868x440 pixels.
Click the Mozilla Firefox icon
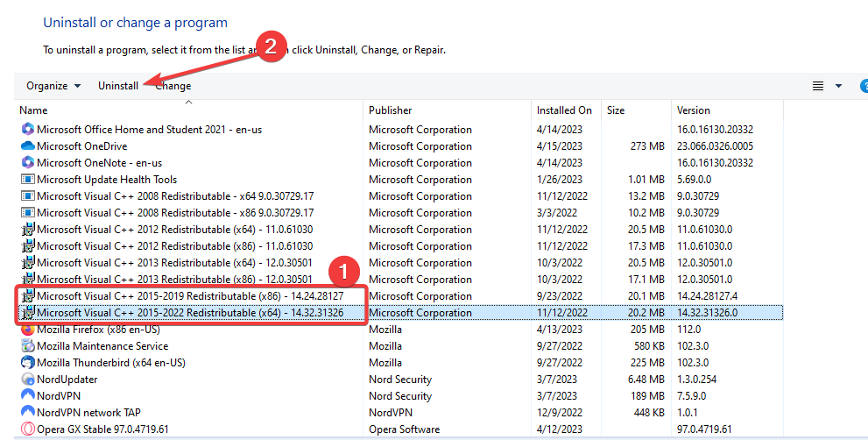pos(28,330)
